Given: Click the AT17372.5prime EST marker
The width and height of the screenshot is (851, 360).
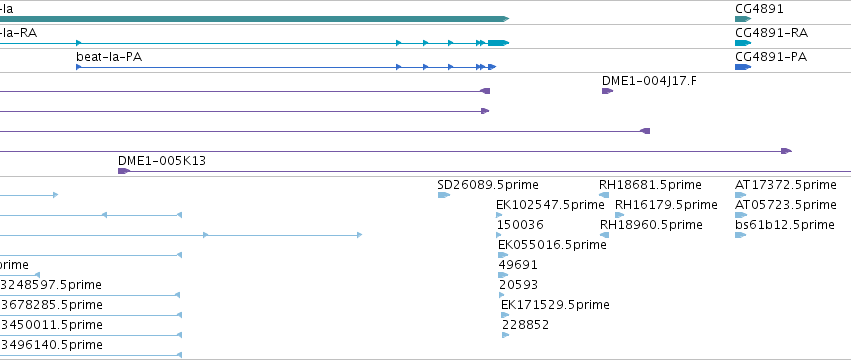Looking at the screenshot, I should pyautogui.click(x=741, y=195).
